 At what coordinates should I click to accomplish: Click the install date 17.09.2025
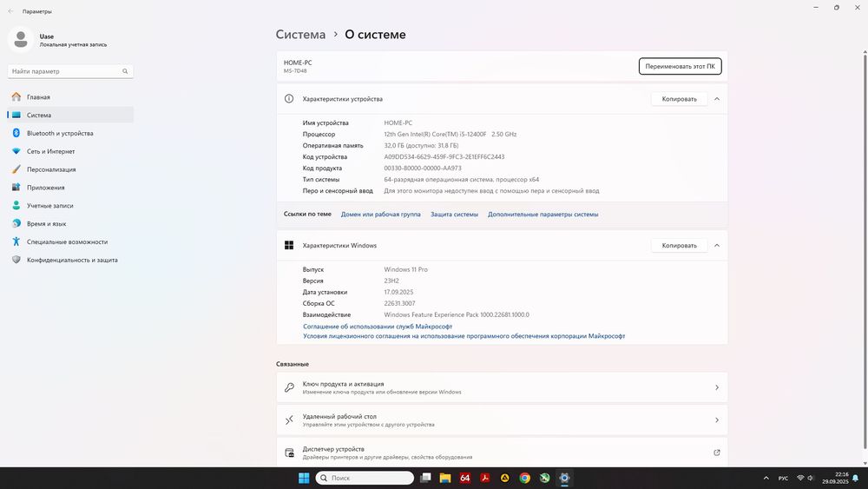point(398,293)
